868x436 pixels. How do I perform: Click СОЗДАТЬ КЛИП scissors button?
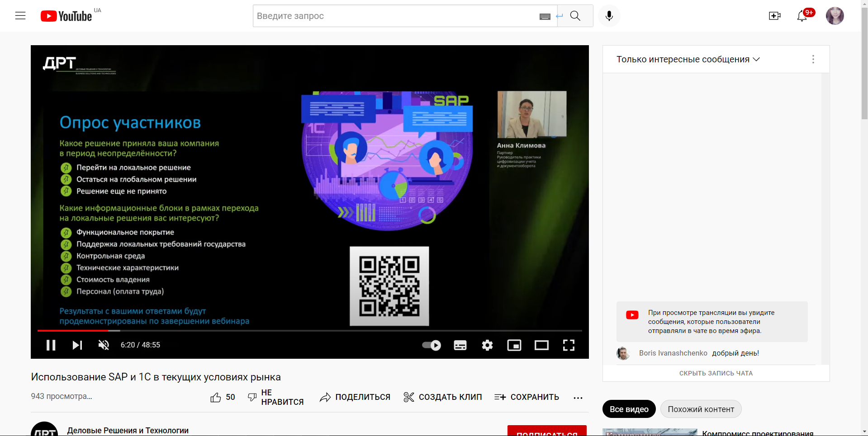(x=442, y=397)
